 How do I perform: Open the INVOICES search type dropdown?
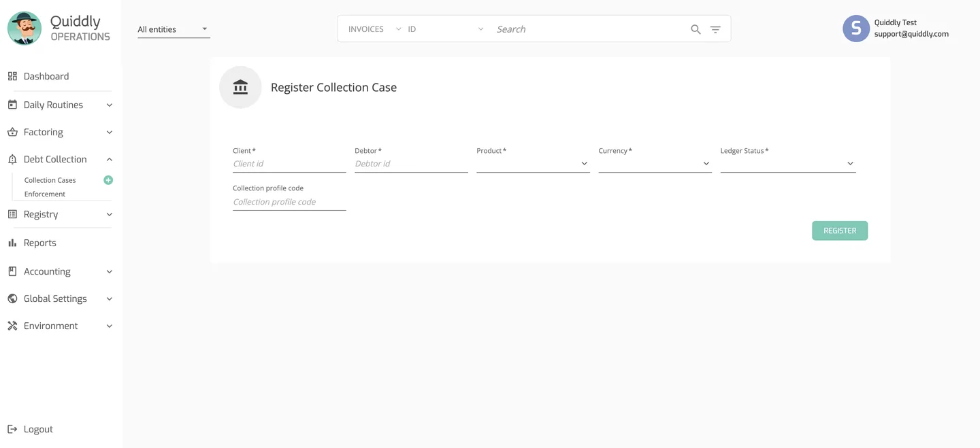(x=375, y=29)
